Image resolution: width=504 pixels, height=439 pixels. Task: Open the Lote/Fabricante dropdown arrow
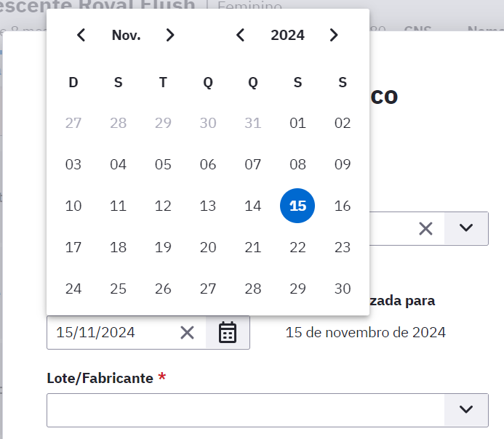(466, 410)
